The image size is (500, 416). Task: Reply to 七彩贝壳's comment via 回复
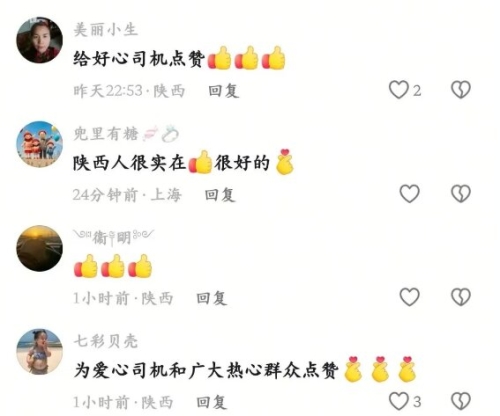click(x=212, y=402)
